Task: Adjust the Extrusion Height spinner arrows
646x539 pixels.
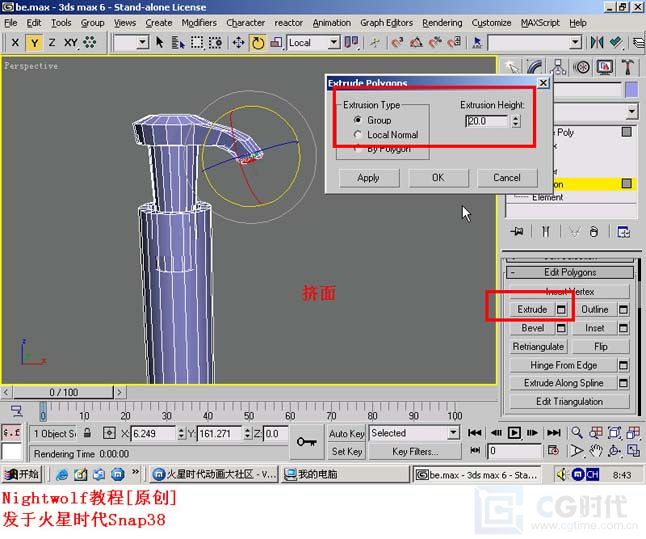Action: tap(515, 121)
